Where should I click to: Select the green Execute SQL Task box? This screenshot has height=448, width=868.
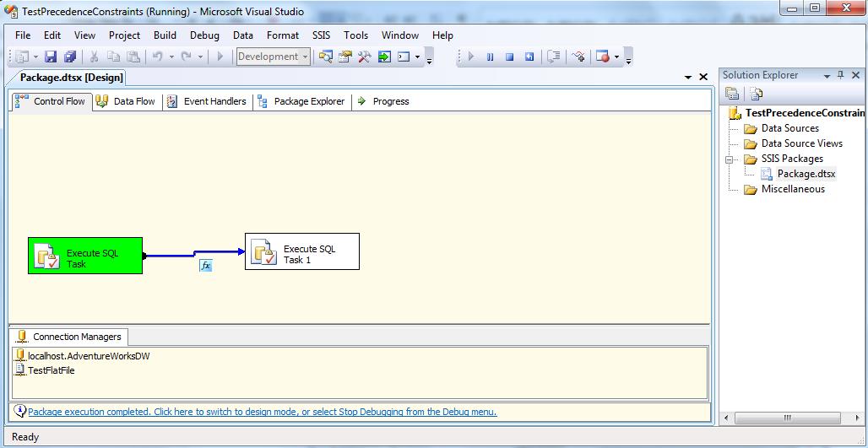point(85,256)
